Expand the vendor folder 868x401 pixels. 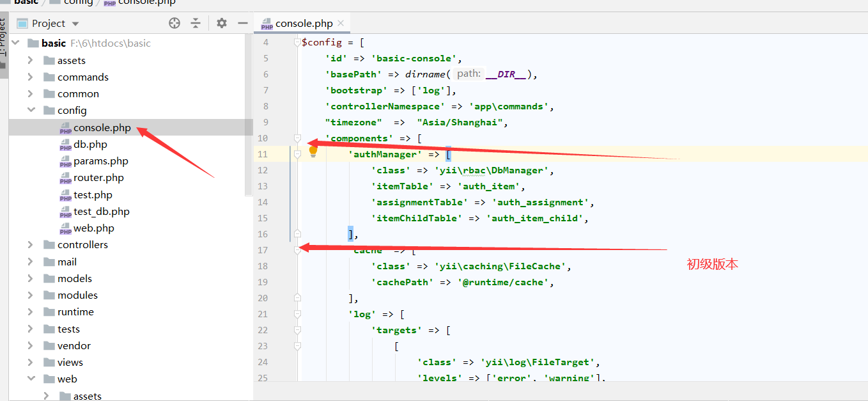30,345
